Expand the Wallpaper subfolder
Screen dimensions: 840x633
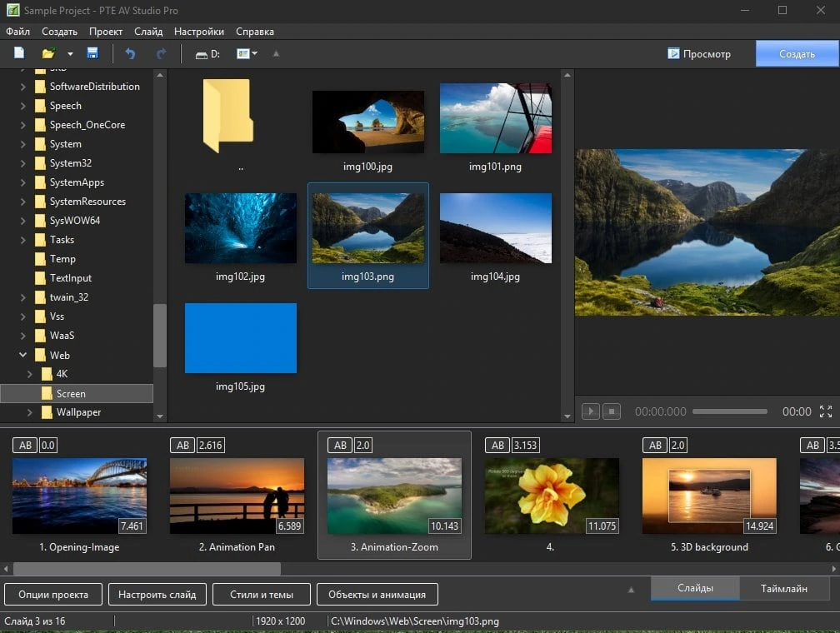pos(30,412)
